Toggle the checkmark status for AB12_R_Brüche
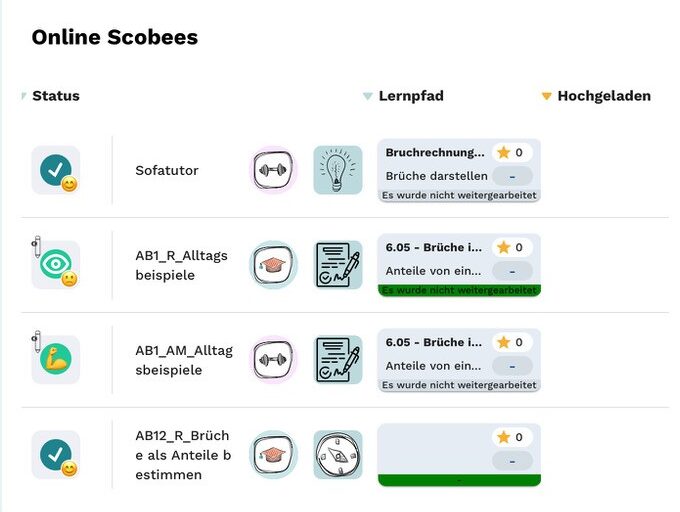 click(x=55, y=455)
